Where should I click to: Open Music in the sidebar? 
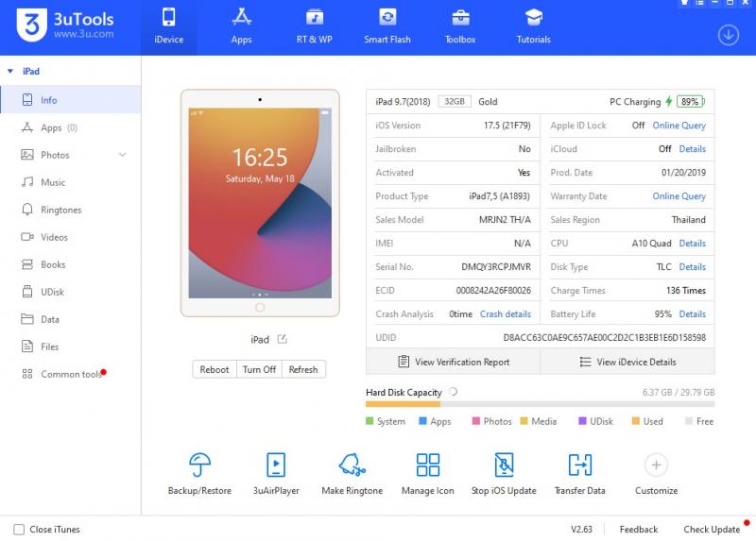[x=71, y=182]
